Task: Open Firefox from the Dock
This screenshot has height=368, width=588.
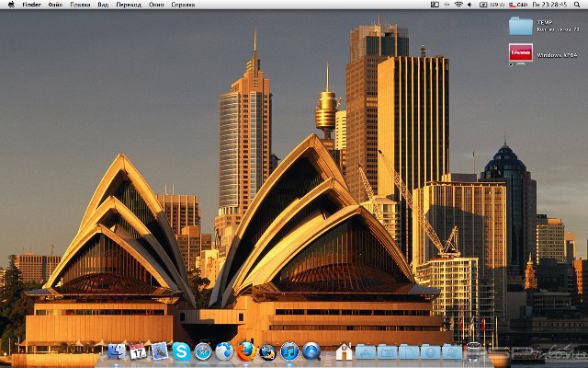Action: [x=246, y=351]
